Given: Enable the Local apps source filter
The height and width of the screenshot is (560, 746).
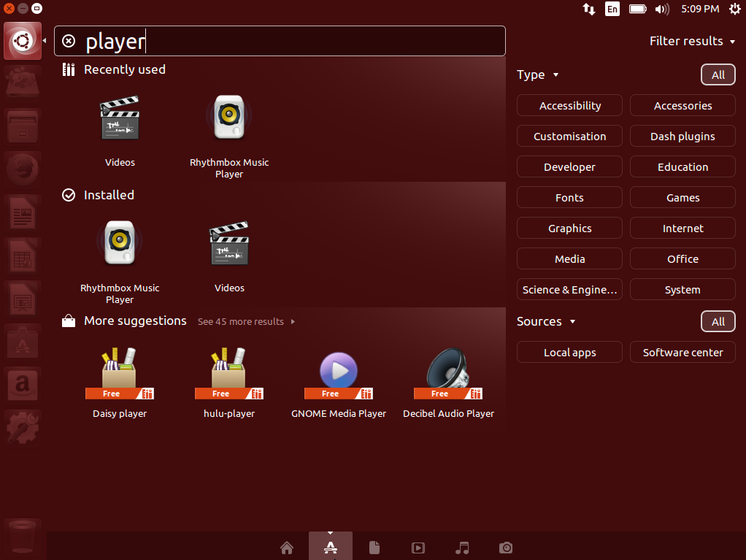Looking at the screenshot, I should [x=569, y=353].
